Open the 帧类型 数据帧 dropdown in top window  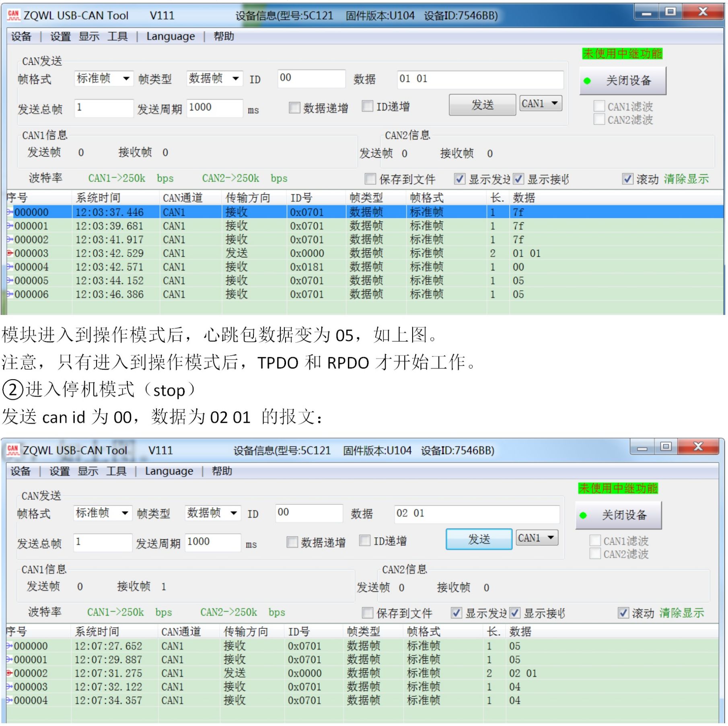215,78
